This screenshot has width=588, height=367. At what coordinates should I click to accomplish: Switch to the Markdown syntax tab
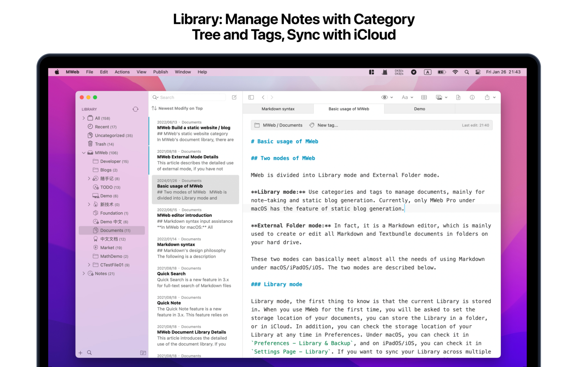278,109
